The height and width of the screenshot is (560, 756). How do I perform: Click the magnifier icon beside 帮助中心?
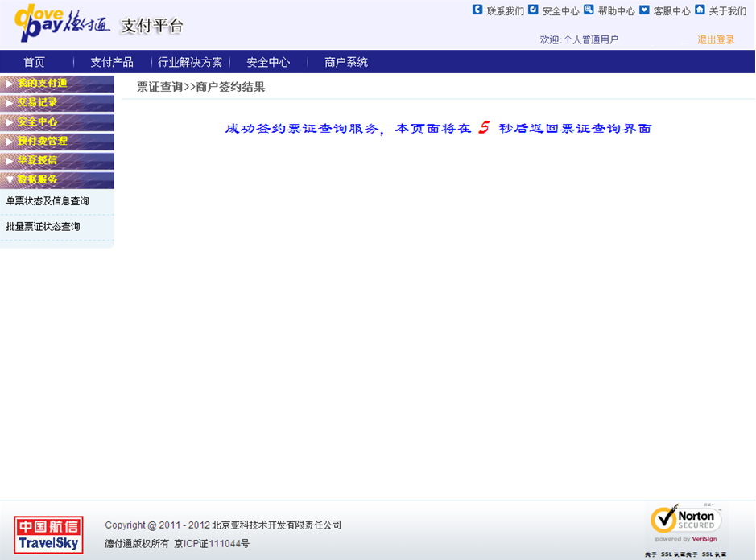[x=589, y=10]
